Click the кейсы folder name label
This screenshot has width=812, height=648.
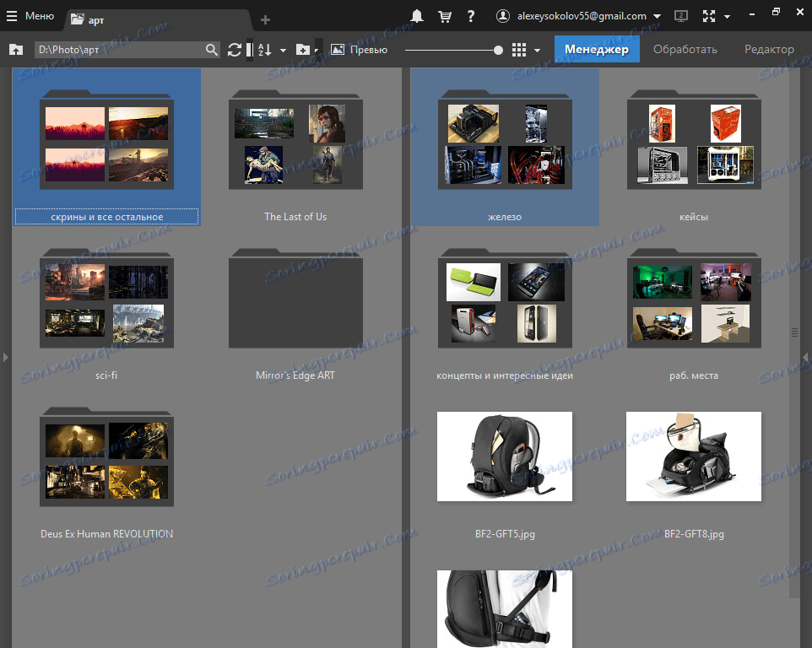click(x=694, y=217)
